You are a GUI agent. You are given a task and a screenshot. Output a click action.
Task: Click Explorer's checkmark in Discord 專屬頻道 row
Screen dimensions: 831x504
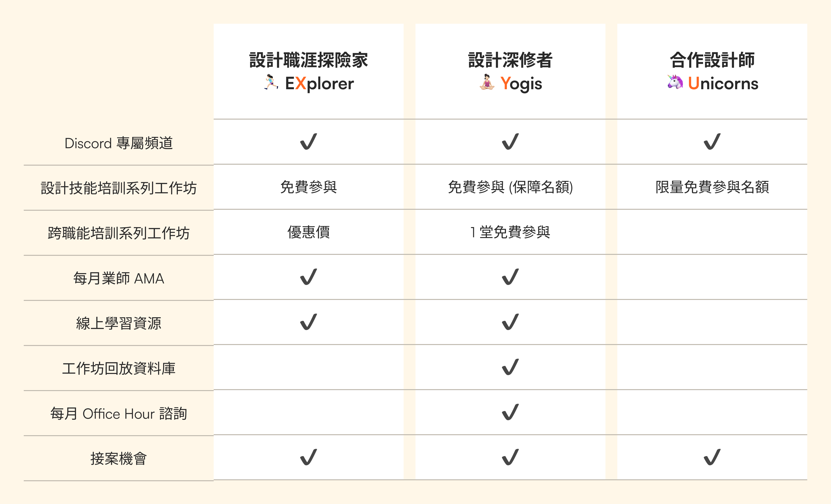[x=308, y=142]
